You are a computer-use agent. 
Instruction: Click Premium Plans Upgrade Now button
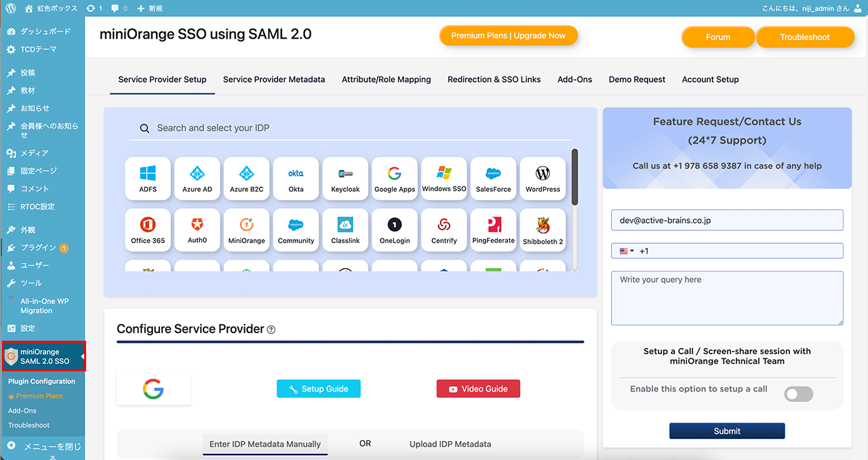509,36
